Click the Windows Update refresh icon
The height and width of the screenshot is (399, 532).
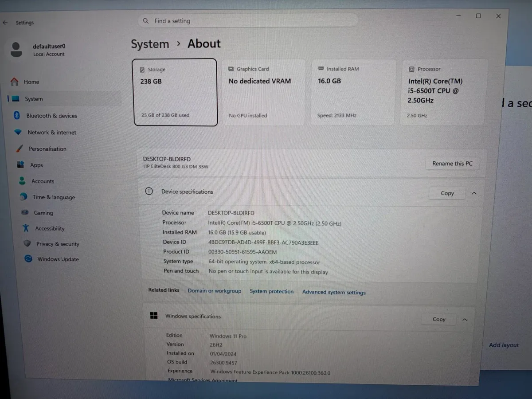28,258
